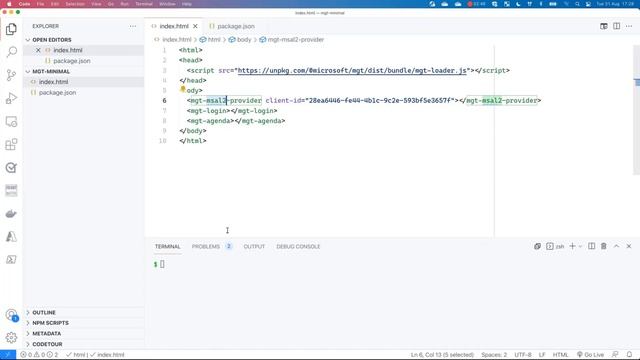Open the Extensions view
Screen dimensions: 640x360
tap(11, 144)
